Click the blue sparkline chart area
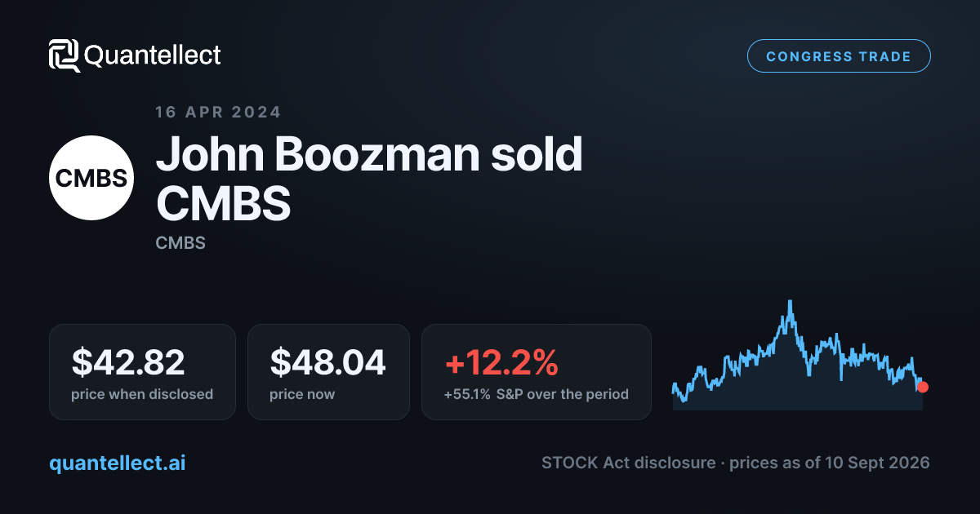This screenshot has height=514, width=980. 798,355
